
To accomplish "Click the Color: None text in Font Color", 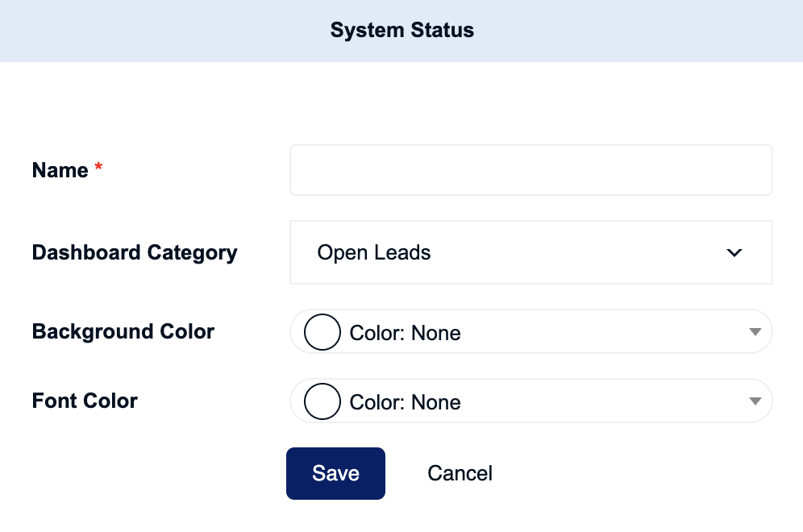I will tap(405, 402).
